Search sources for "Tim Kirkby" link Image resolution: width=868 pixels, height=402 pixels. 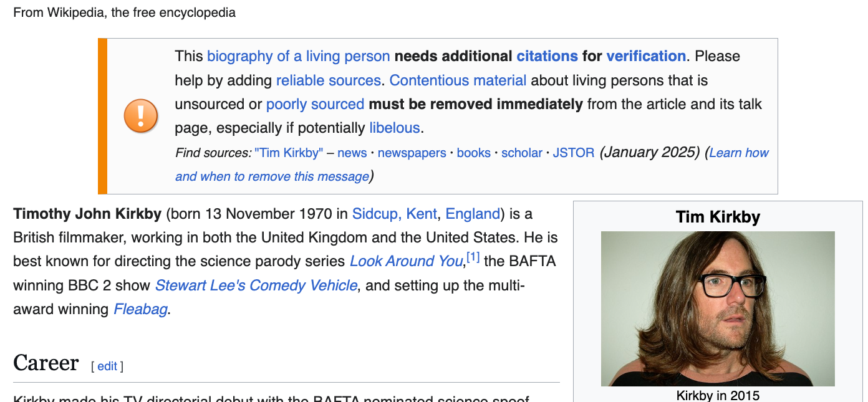coord(289,153)
